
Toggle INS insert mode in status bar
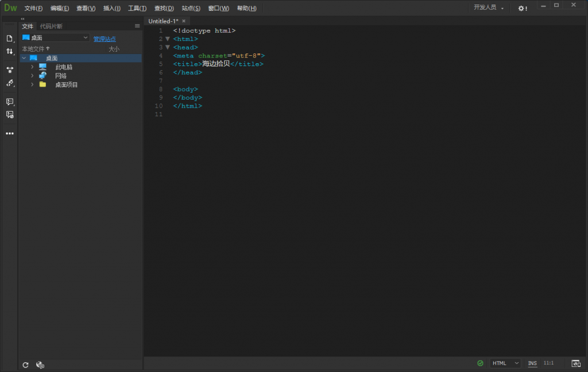[532, 363]
